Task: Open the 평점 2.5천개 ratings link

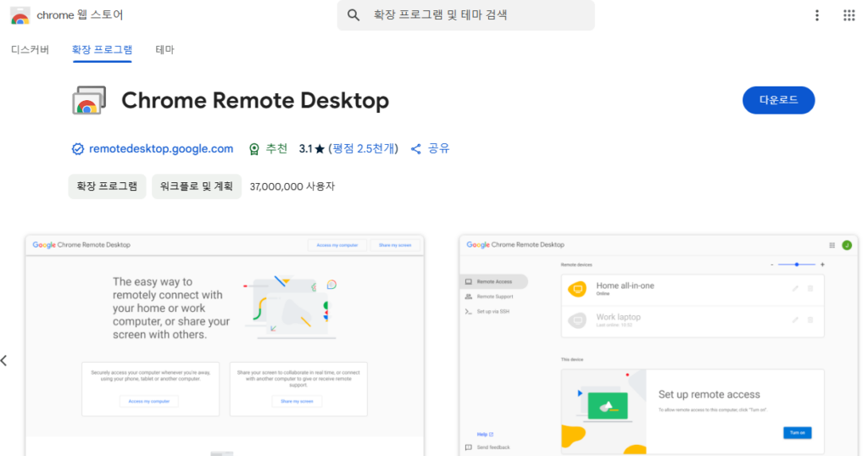Action: (x=364, y=148)
